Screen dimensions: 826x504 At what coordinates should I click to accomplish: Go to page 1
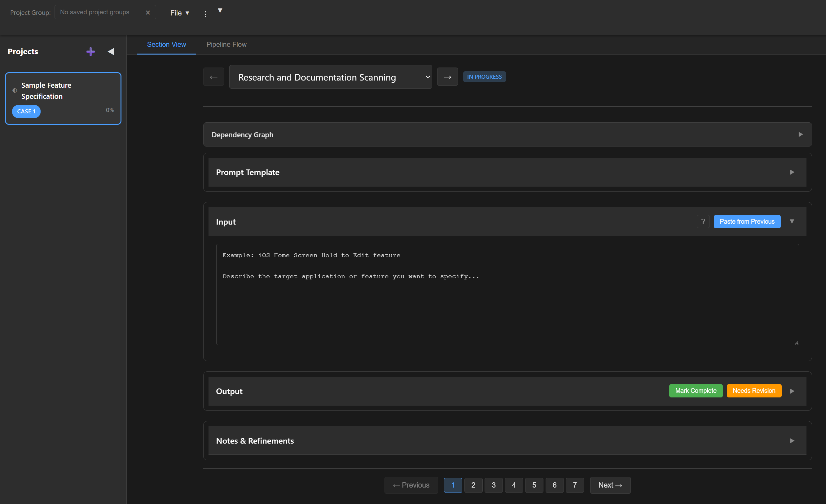453,485
